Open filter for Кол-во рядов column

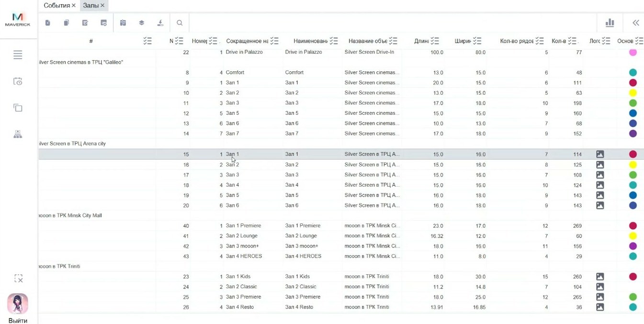pos(540,41)
